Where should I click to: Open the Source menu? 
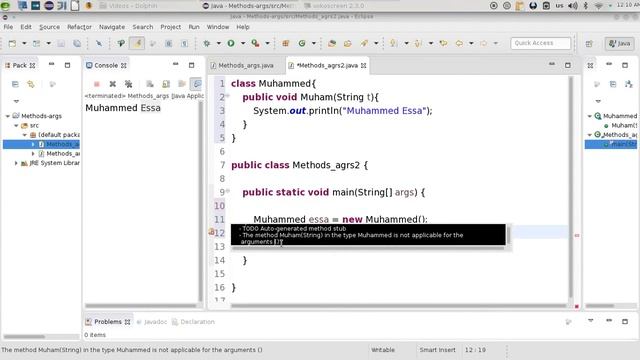point(49,27)
